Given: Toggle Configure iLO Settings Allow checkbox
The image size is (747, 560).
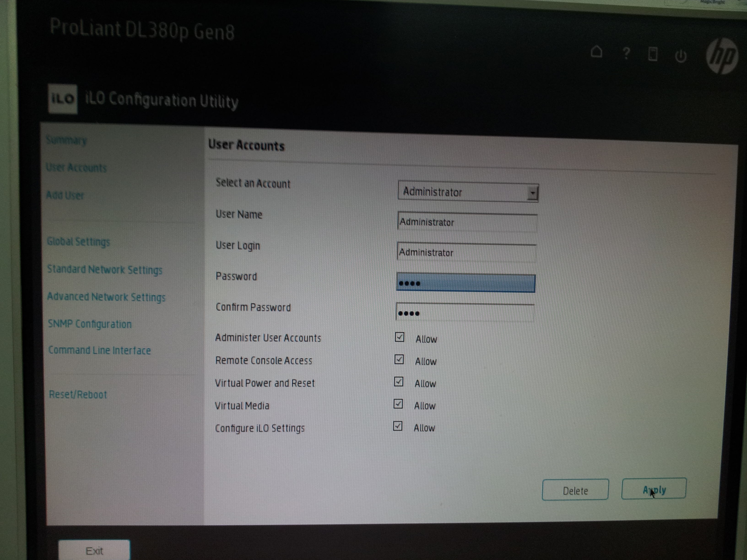Looking at the screenshot, I should pyautogui.click(x=398, y=426).
